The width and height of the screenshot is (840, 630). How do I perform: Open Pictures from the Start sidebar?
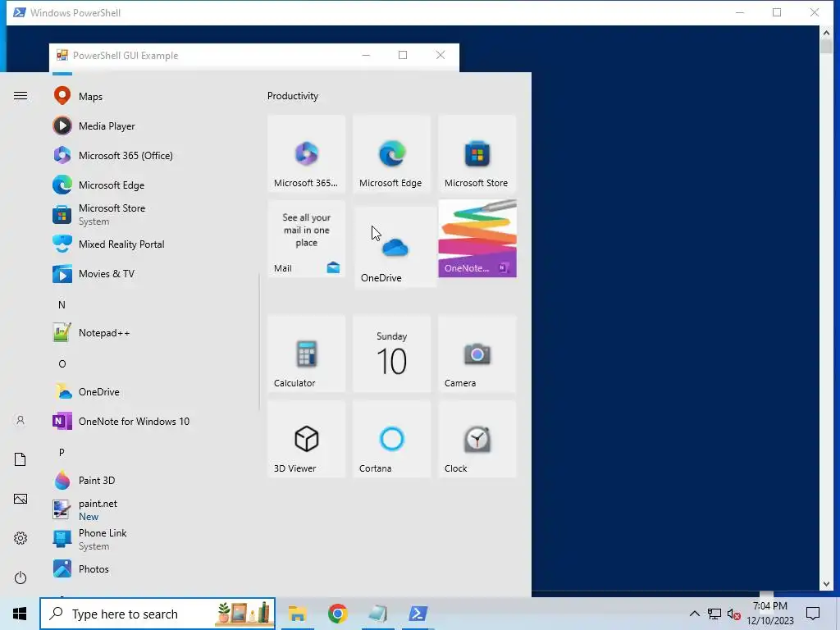[21, 500]
